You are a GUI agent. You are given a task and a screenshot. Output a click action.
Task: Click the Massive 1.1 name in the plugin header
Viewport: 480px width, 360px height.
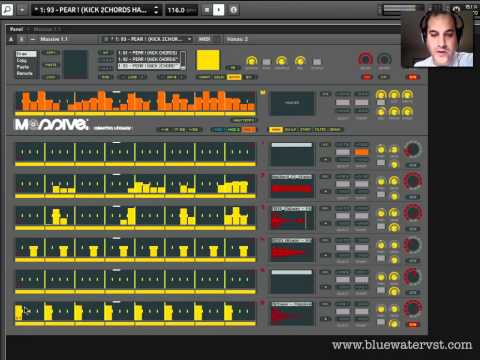pyautogui.click(x=54, y=39)
